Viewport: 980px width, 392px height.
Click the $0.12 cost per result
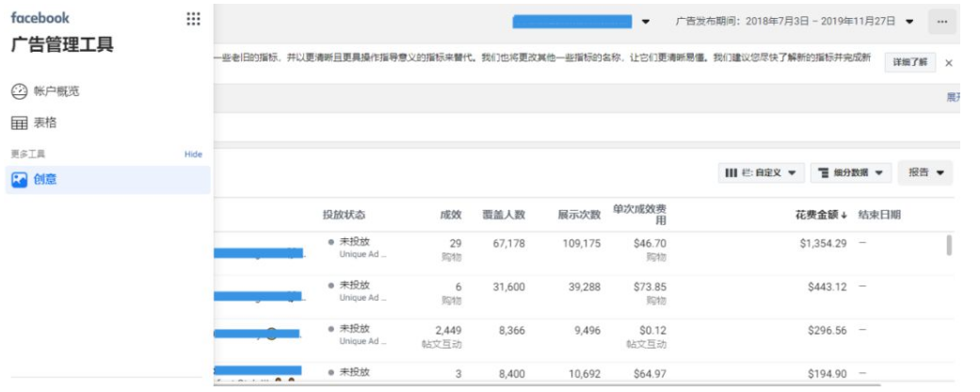tap(653, 330)
